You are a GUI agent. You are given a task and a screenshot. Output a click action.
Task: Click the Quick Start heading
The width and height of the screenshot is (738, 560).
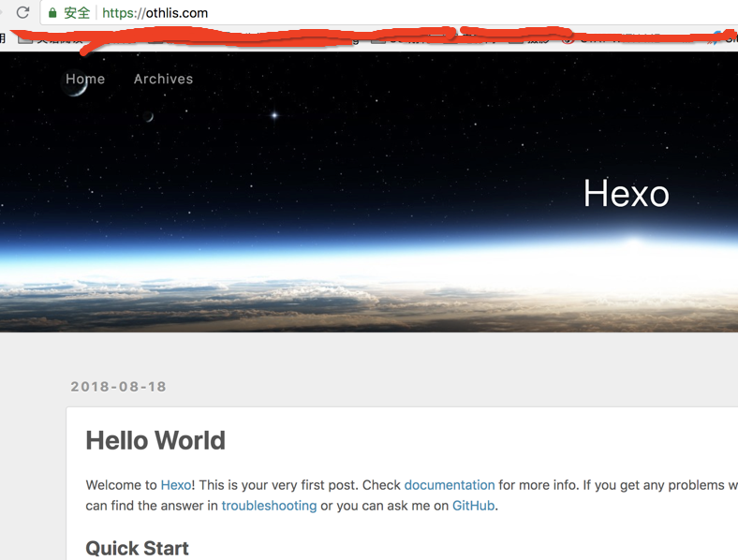point(137,548)
